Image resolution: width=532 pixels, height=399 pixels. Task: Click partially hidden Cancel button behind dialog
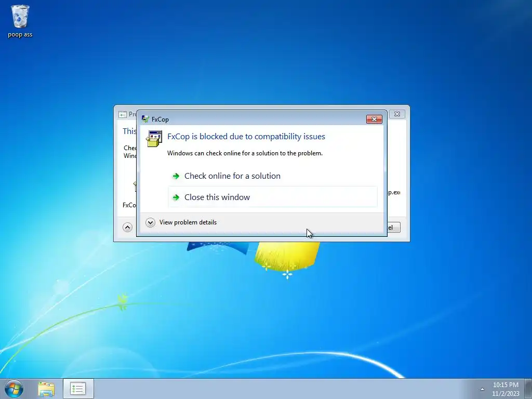(x=394, y=228)
